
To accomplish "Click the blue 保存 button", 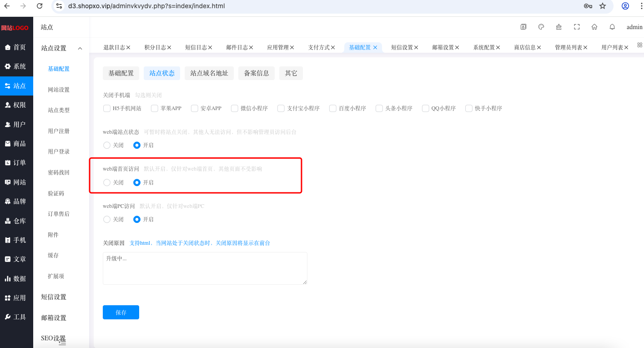I will pos(121,313).
